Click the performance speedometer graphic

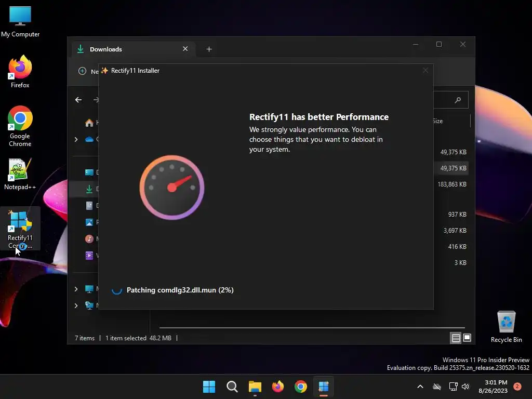point(172,187)
